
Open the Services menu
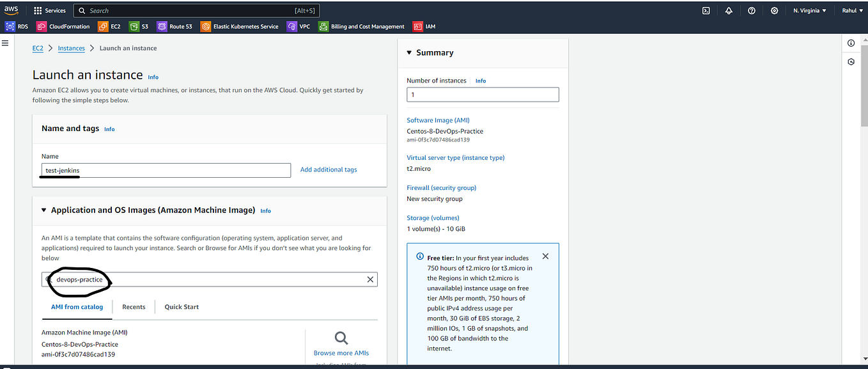(x=49, y=10)
